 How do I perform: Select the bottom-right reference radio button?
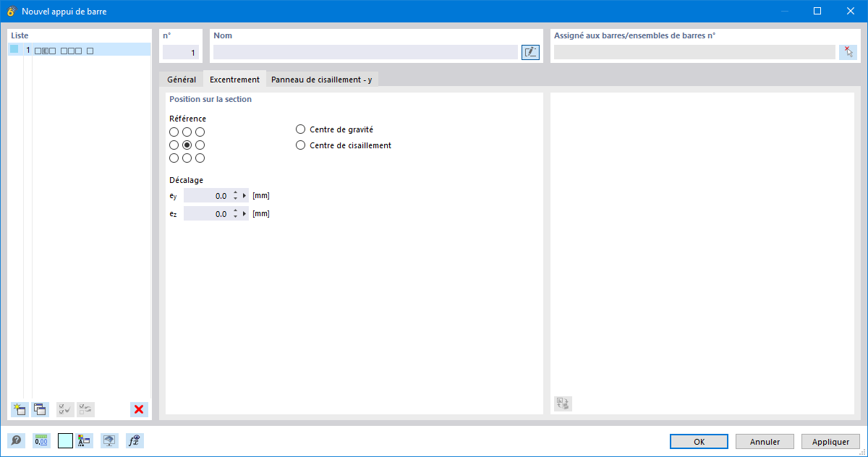pos(200,158)
